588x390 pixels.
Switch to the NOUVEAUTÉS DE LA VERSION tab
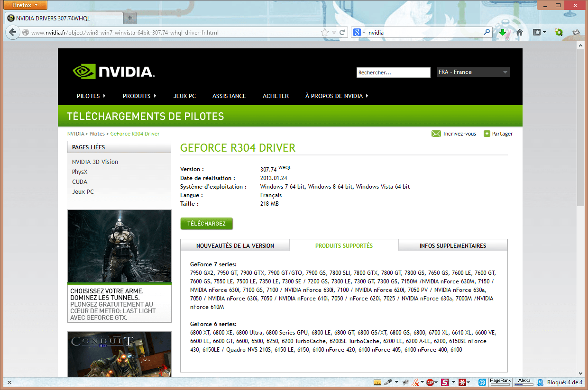click(x=235, y=245)
